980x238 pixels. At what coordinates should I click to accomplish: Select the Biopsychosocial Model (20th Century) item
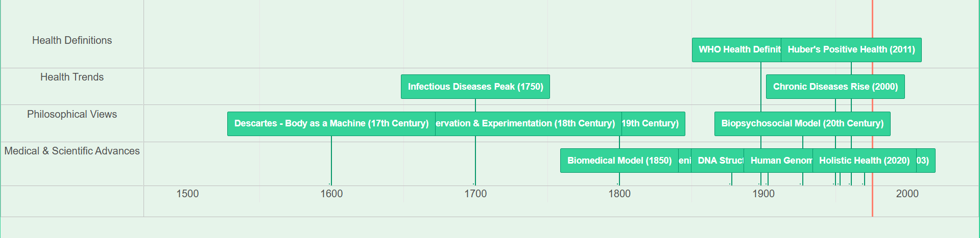[802, 124]
